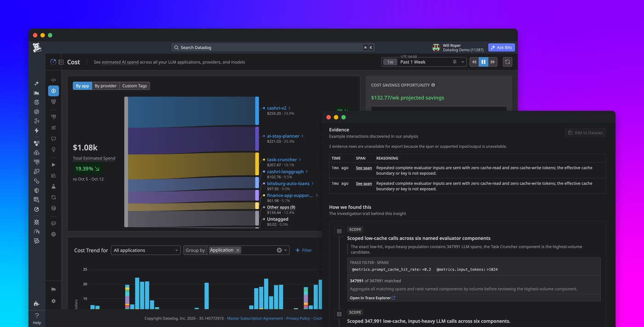Open the play triangle icon in secondary sidebar
The image size is (644, 327).
(53, 165)
